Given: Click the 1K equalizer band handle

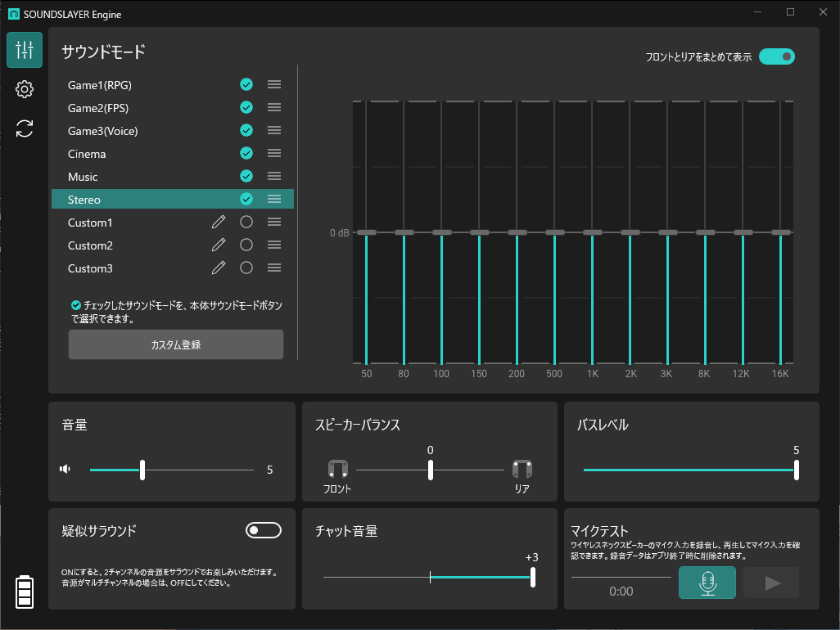Looking at the screenshot, I should (593, 232).
